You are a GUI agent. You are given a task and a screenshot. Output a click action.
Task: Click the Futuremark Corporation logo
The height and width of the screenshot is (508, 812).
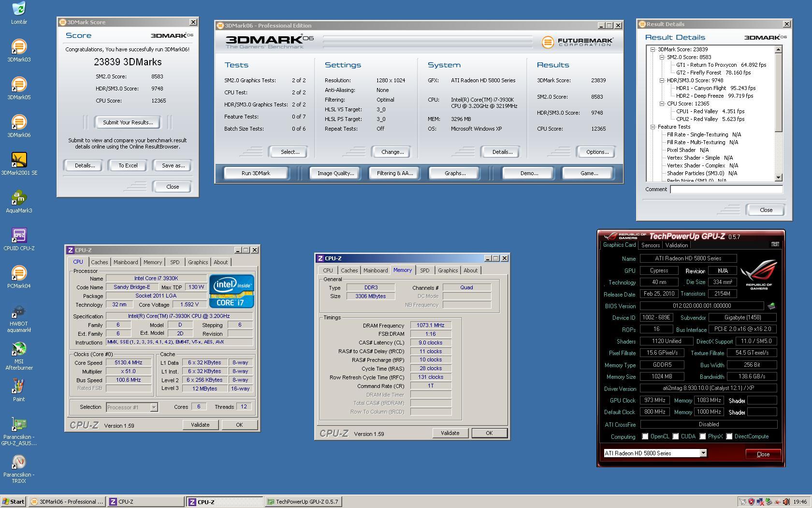(x=577, y=42)
